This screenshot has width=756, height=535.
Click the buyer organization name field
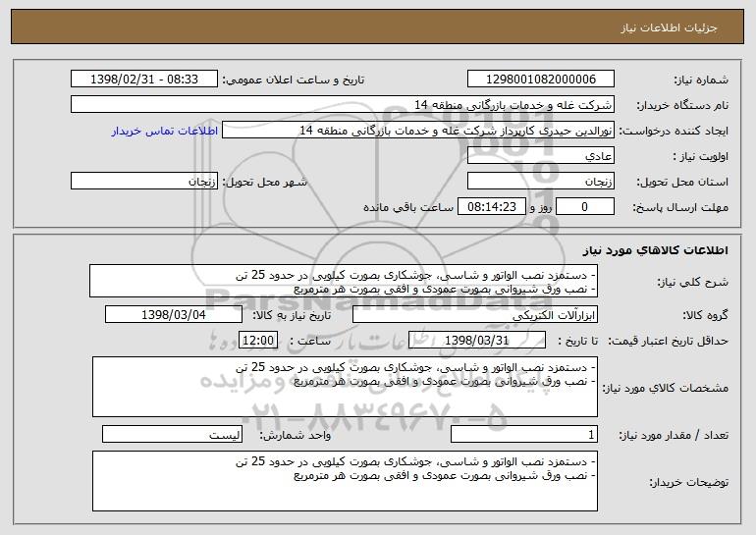tap(343, 105)
